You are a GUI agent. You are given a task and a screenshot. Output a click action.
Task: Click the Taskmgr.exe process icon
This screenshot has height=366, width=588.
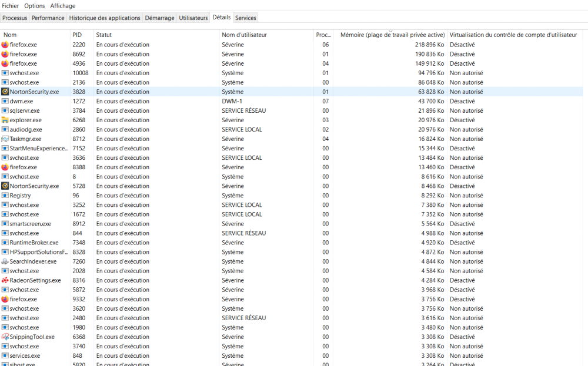pyautogui.click(x=5, y=139)
